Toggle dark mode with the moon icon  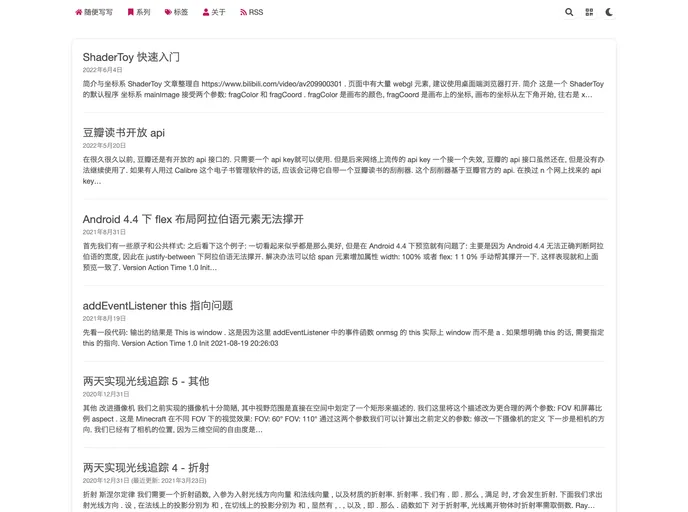(x=609, y=13)
